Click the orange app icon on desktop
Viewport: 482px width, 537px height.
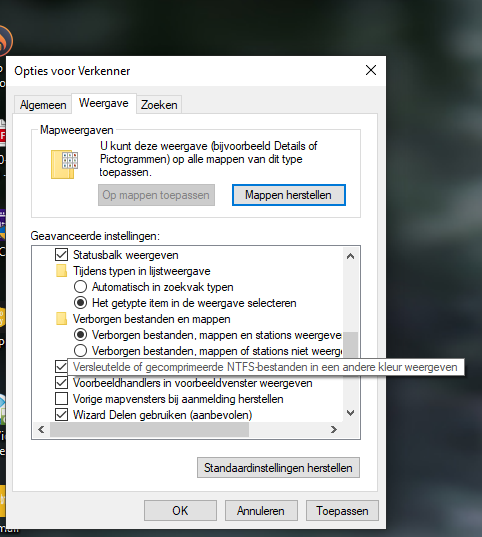pyautogui.click(x=5, y=41)
